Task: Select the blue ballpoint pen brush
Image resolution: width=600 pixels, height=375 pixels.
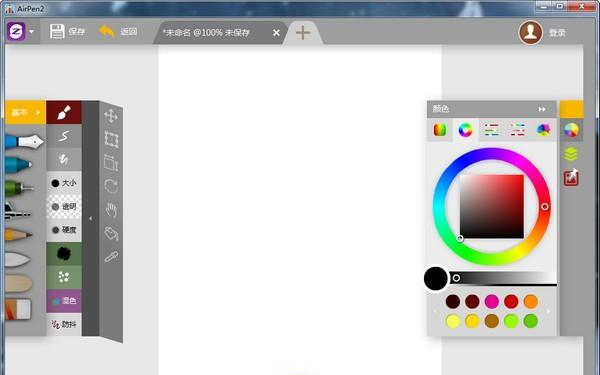Action: coord(18,165)
